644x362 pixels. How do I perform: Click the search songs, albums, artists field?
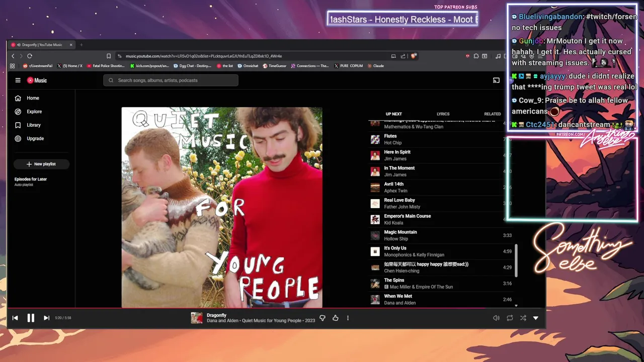[171, 80]
